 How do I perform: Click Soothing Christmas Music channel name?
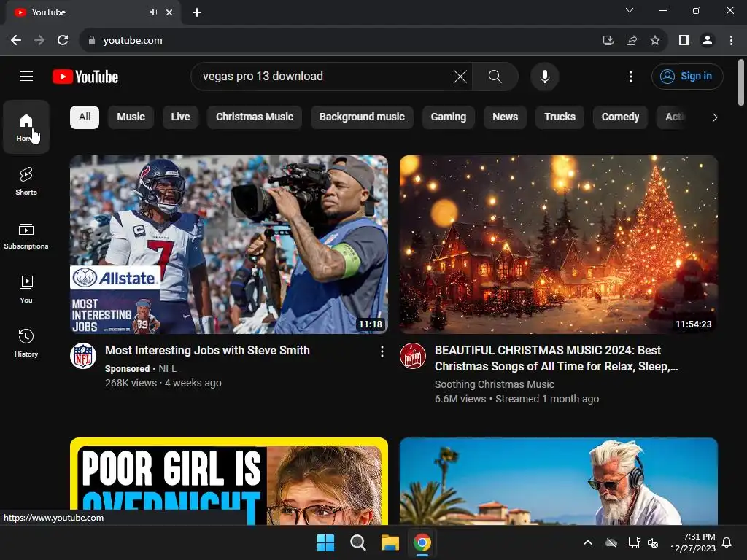pos(494,384)
